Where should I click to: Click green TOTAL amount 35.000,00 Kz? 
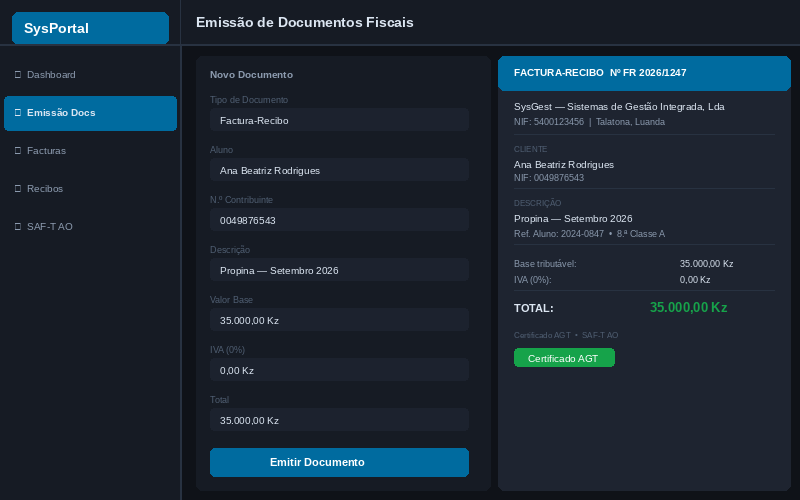click(x=688, y=308)
